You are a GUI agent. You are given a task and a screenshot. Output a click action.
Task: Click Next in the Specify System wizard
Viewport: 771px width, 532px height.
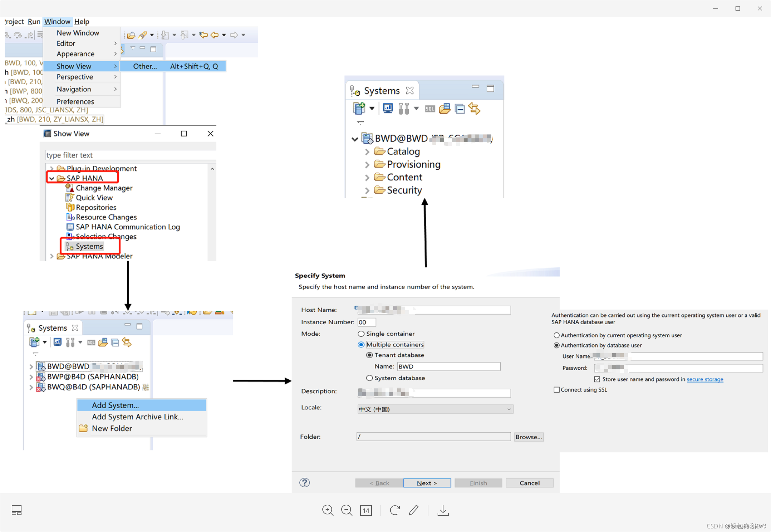pos(427,483)
